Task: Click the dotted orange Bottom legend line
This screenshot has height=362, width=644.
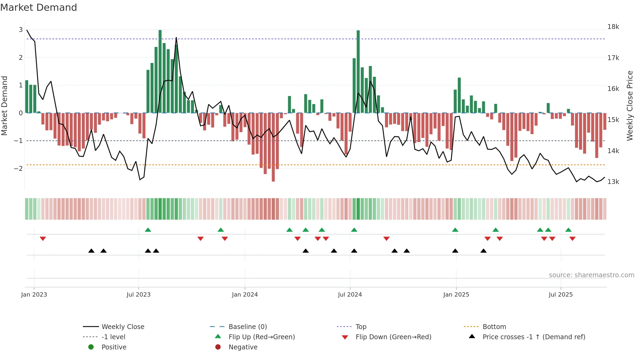Action: [472, 327]
